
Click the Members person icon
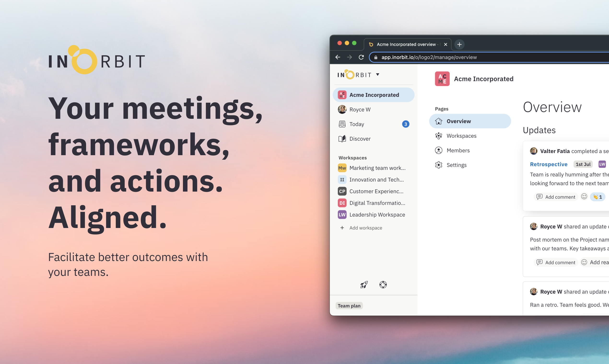tap(439, 150)
